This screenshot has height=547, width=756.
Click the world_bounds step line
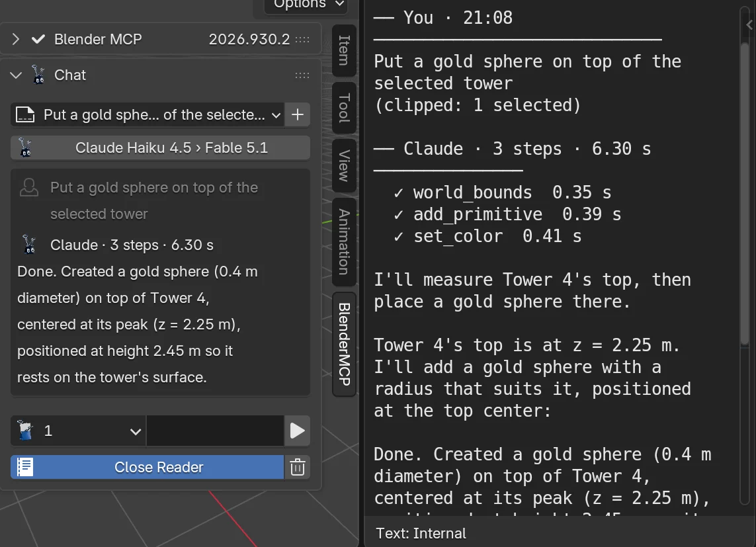pyautogui.click(x=502, y=192)
